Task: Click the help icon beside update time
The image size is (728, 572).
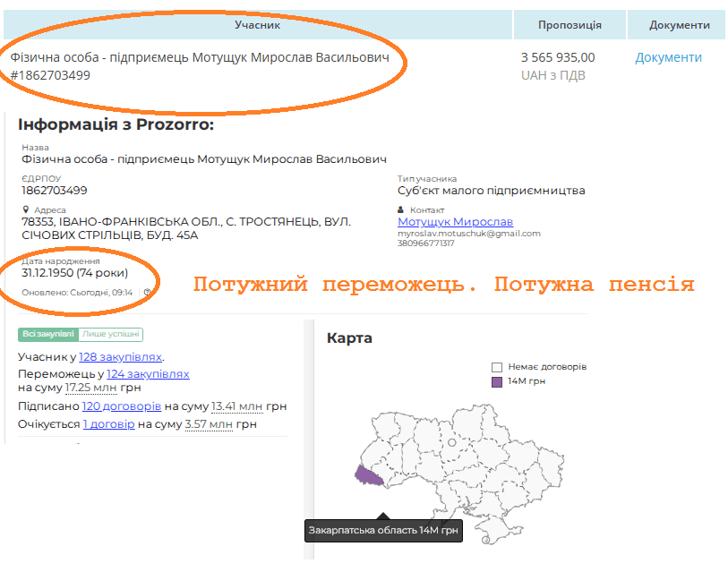Action: pos(147,292)
